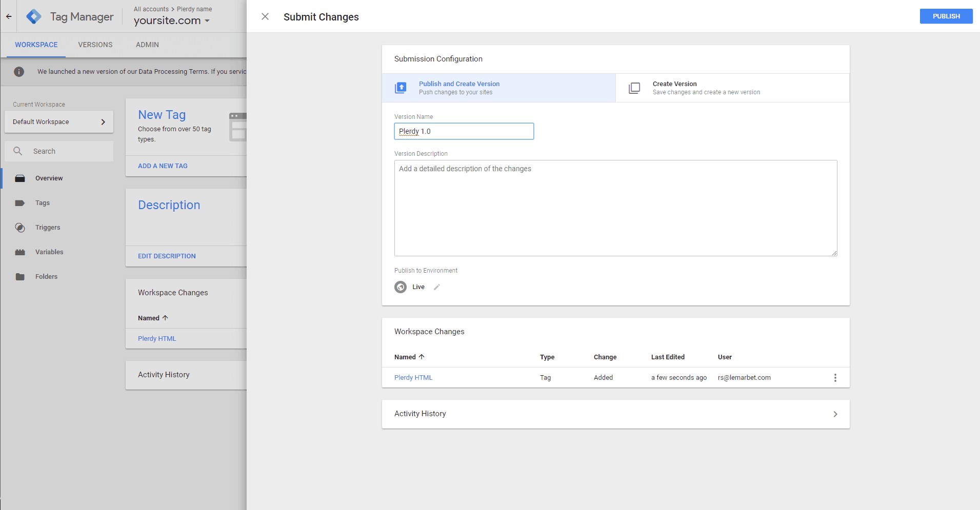980x510 pixels.
Task: Click the Version Description text area
Action: tap(615, 208)
